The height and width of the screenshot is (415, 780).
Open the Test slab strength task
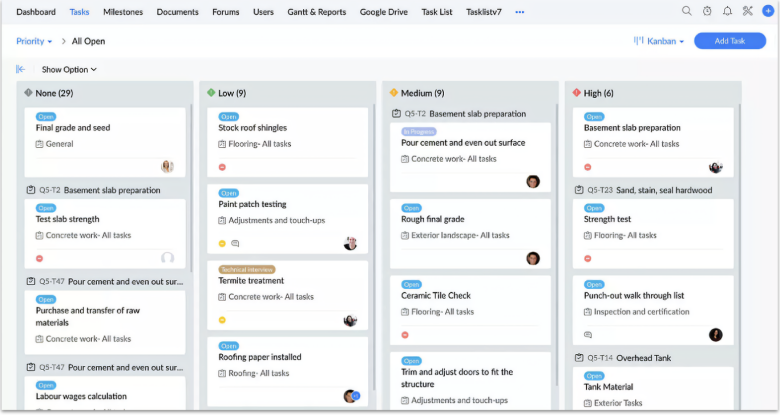pos(68,219)
